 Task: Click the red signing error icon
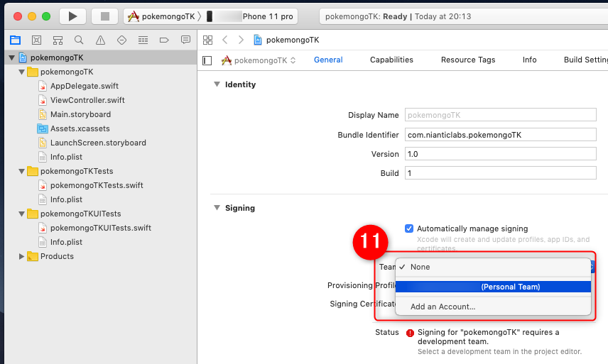[410, 333]
